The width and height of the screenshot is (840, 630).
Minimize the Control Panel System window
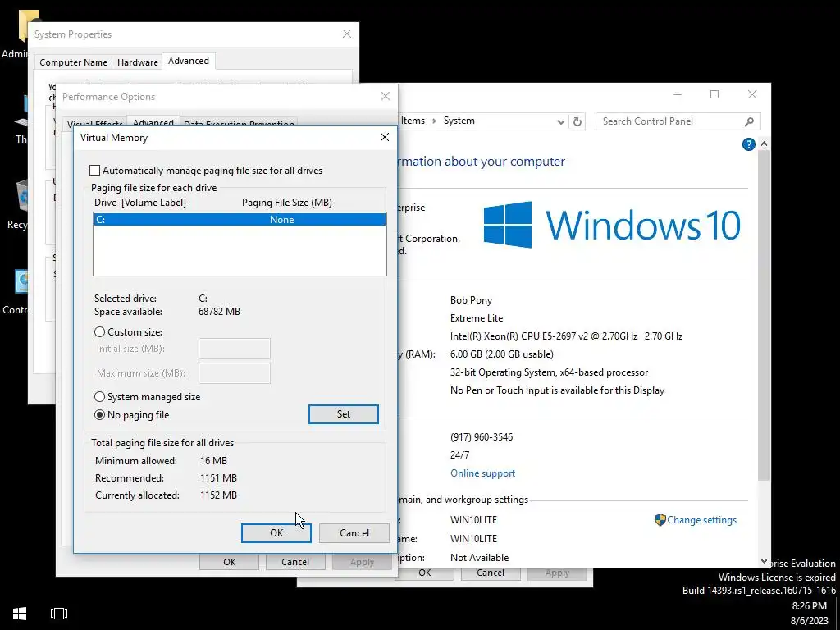[x=677, y=94]
